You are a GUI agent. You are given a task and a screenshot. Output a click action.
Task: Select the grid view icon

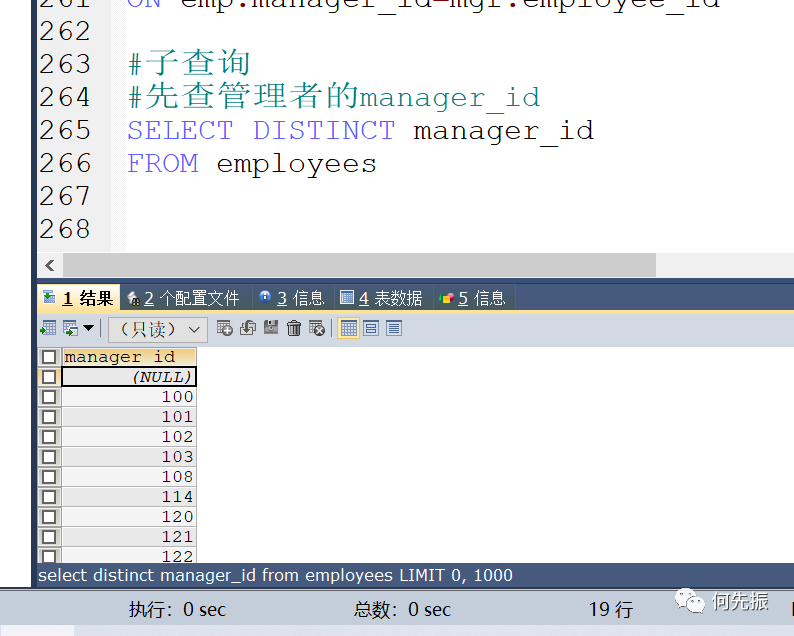(x=348, y=328)
